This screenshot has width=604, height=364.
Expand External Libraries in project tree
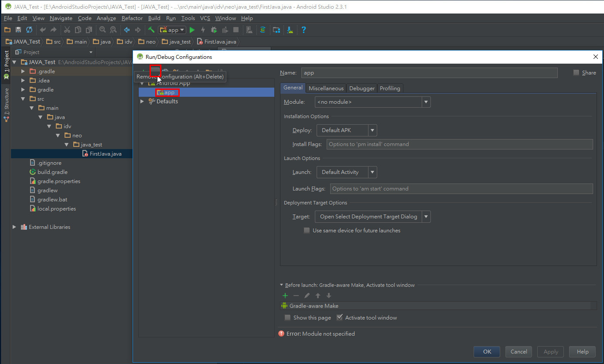pos(14,227)
